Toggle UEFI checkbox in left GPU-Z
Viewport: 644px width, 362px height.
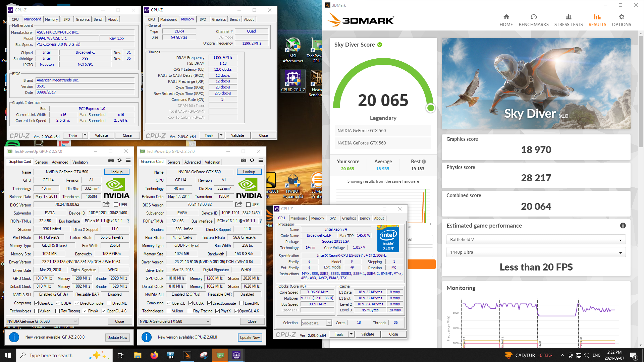(116, 205)
